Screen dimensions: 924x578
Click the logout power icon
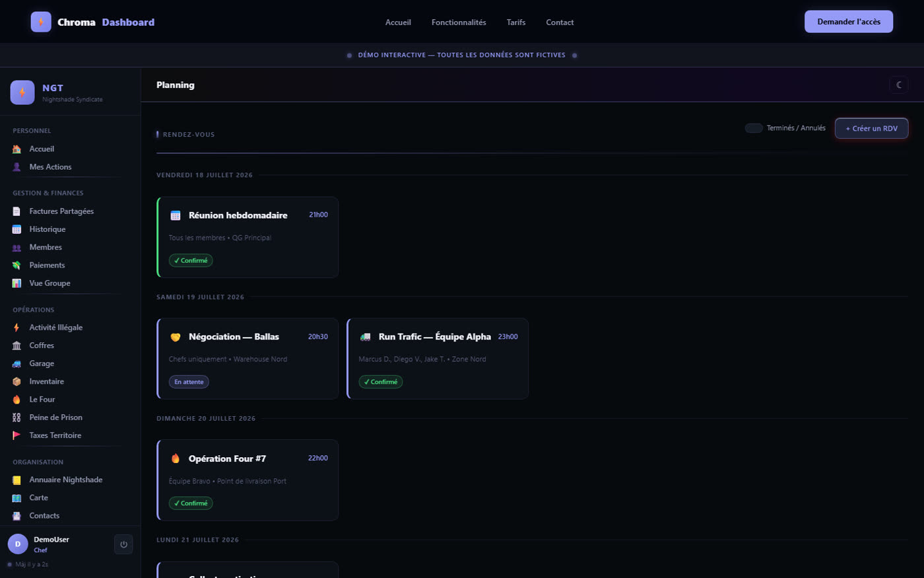click(123, 544)
